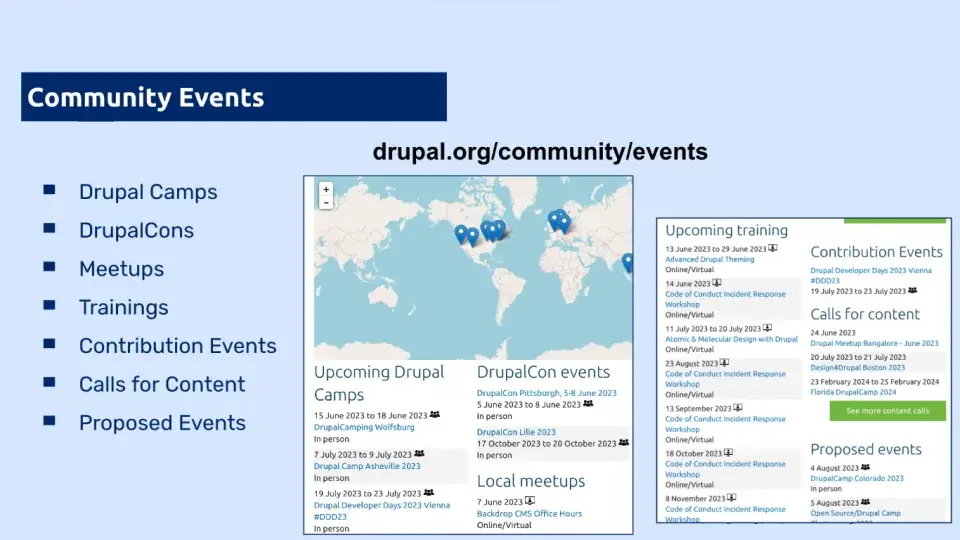Screen dimensions: 960x540
Task: Open the Open Source/Drupal Camp link
Action: [855, 513]
